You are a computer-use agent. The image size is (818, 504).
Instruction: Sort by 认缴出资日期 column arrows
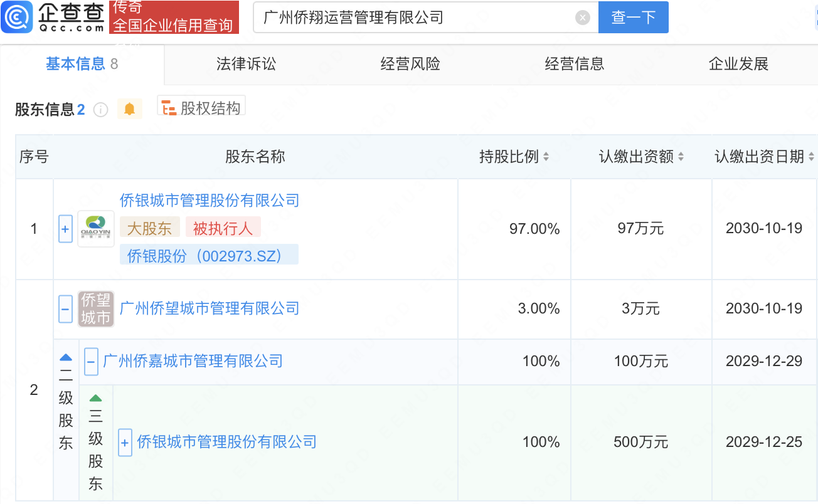(811, 157)
